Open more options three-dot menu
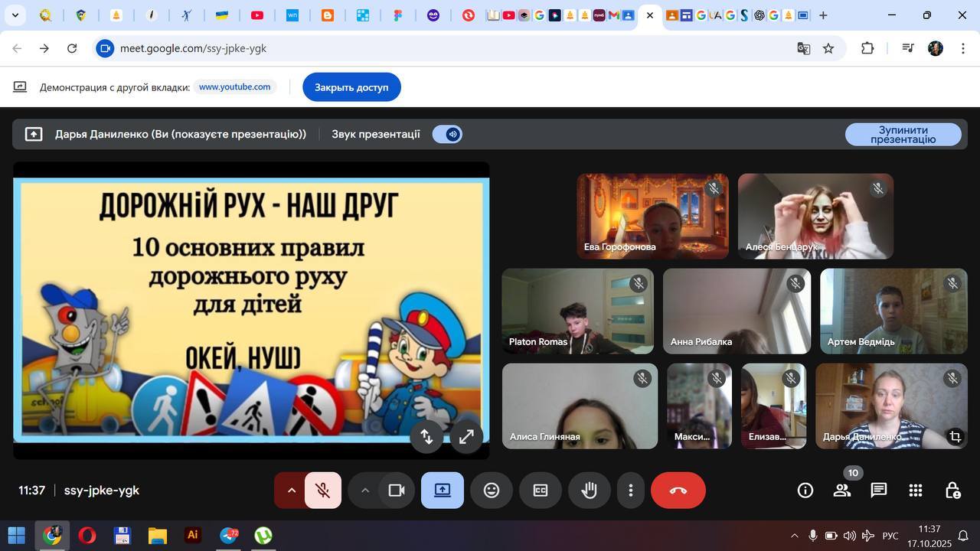980x551 pixels. click(x=631, y=491)
